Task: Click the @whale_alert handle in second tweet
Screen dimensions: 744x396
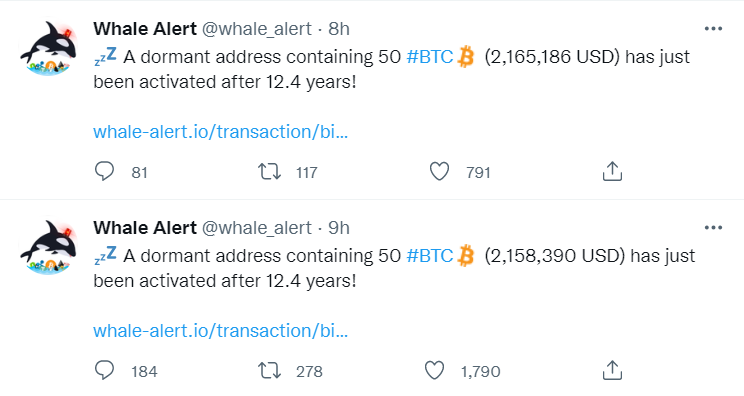Action: point(257,228)
